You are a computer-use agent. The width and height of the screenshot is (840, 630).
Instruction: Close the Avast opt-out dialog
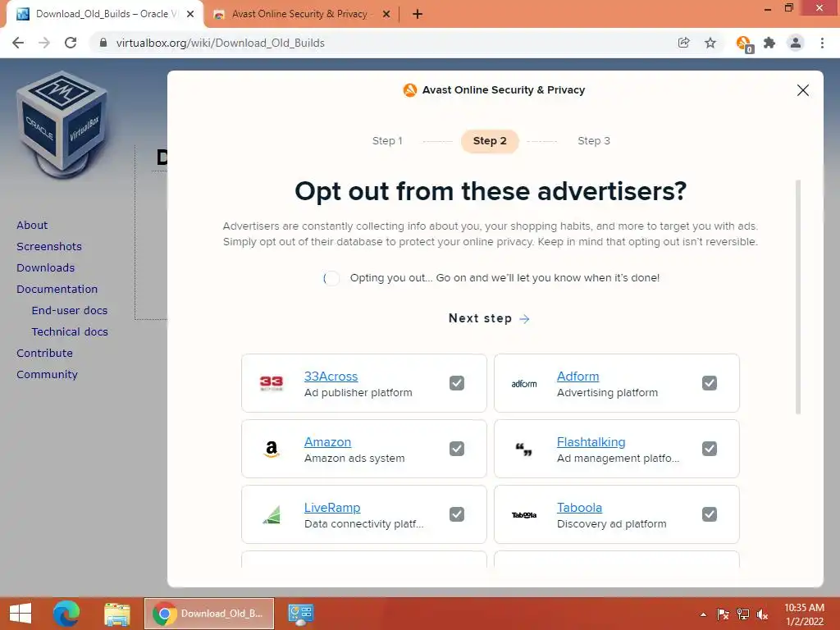(x=802, y=90)
